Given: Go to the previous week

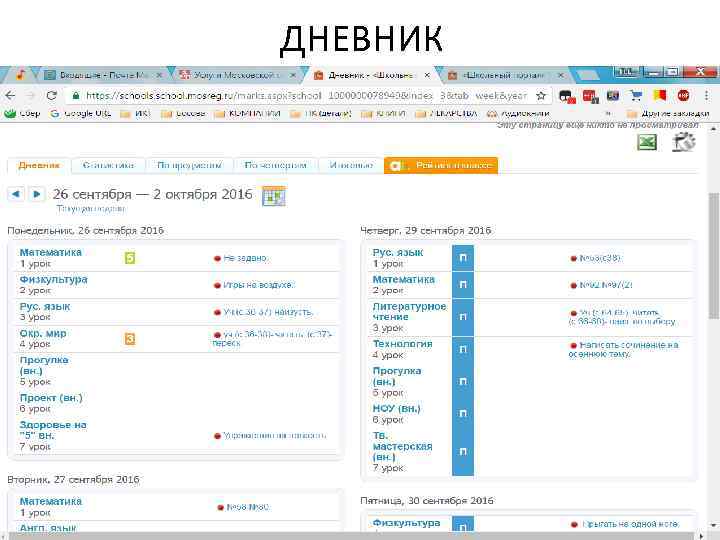Looking at the screenshot, I should point(16,194).
